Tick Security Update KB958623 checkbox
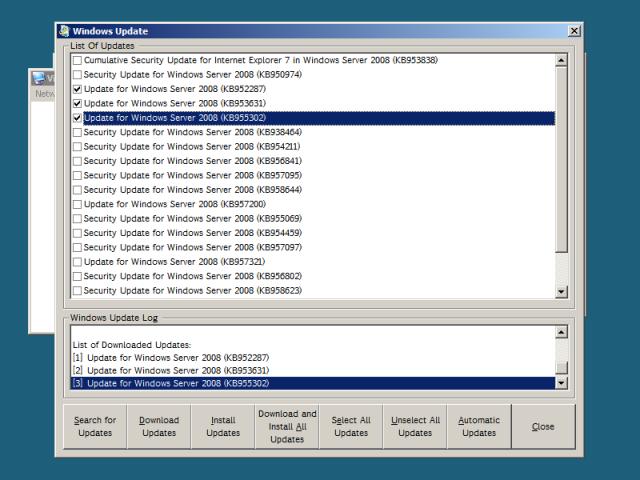Screen dimensions: 640x480 [77, 291]
